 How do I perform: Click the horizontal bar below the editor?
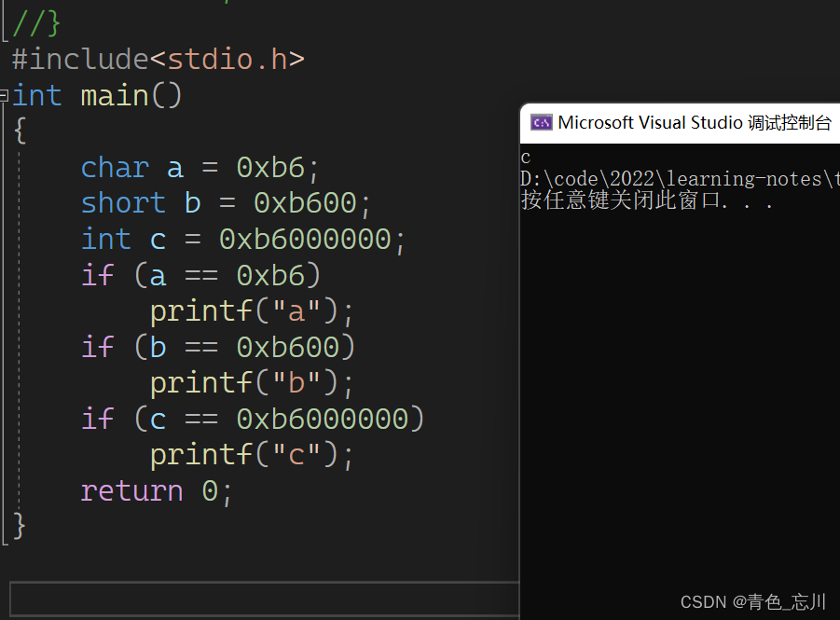(263, 598)
